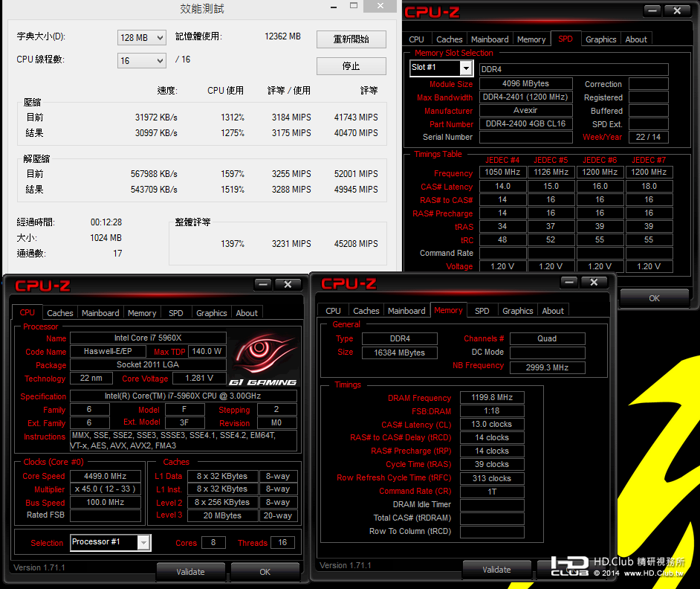Image resolution: width=700 pixels, height=589 pixels.
Task: Click the package value "Socket 2011 LGA"
Action: tap(148, 364)
